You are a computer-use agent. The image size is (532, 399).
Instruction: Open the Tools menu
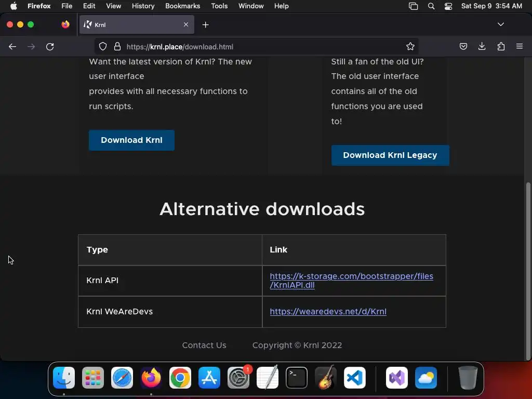coord(219,6)
